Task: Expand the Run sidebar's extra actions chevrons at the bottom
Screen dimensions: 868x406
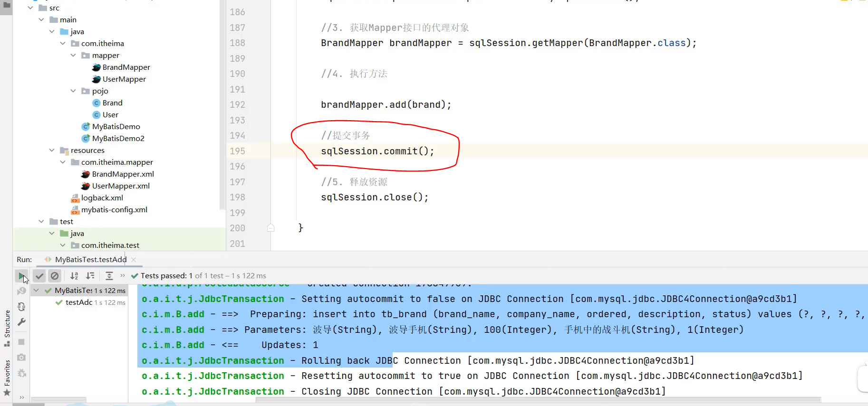Action: (21, 397)
